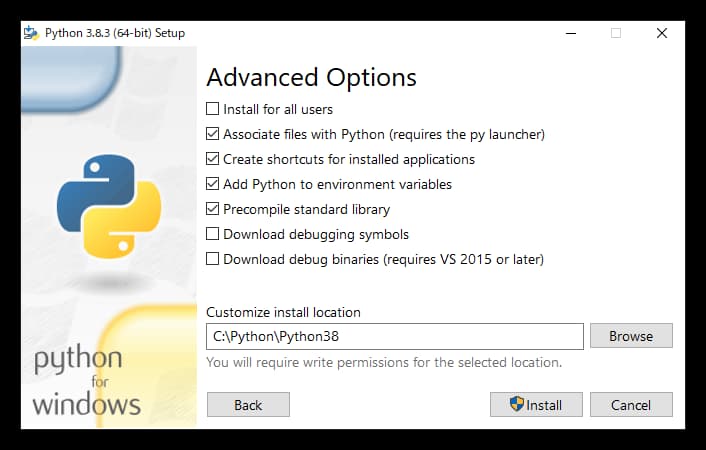Go Back to previous setup page
Screen dimensions: 706x450
(x=248, y=405)
